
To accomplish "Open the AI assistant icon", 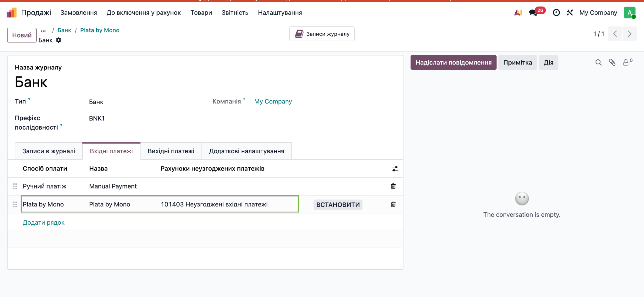I will coord(518,13).
